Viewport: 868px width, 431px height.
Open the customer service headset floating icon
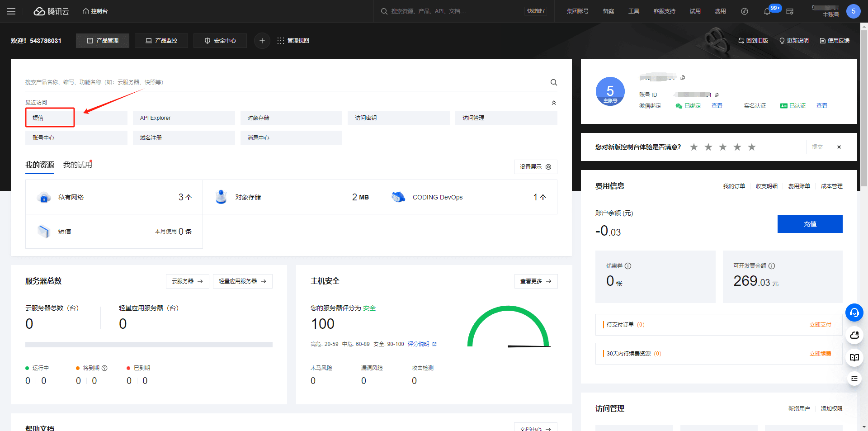[x=854, y=313]
